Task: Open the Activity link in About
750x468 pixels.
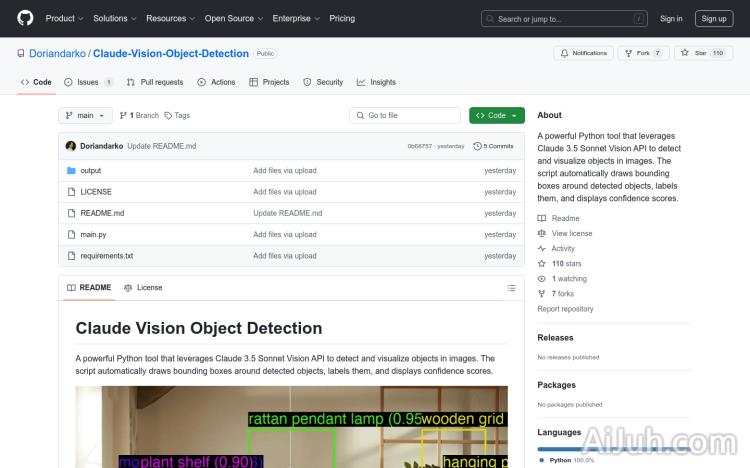Action: tap(556, 248)
